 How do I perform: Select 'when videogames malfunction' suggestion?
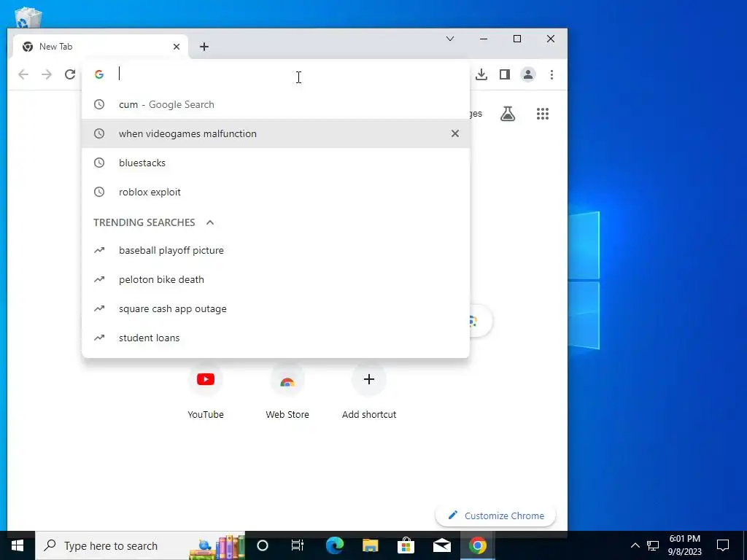point(275,134)
